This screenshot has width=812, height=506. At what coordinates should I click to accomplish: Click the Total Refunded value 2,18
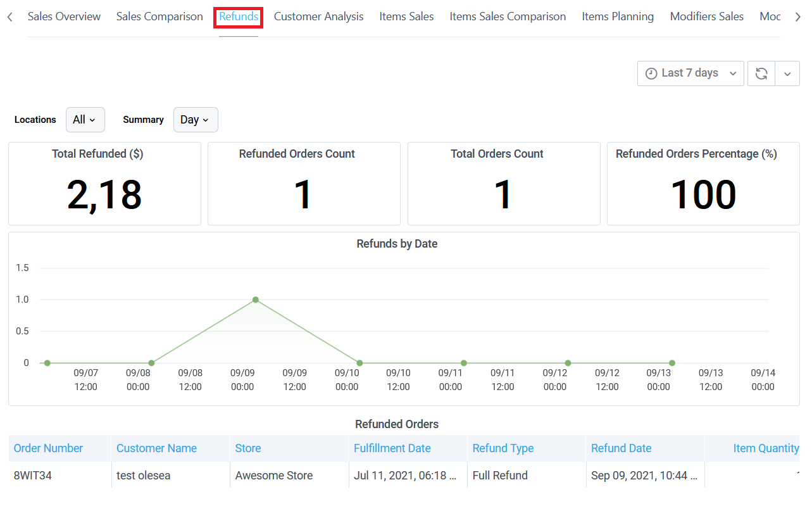pyautogui.click(x=104, y=194)
